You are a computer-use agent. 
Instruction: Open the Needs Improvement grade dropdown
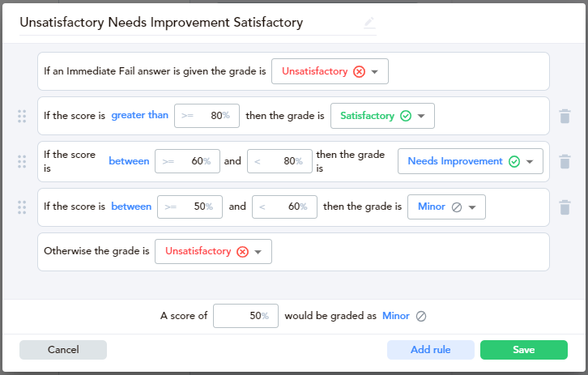tap(471, 161)
